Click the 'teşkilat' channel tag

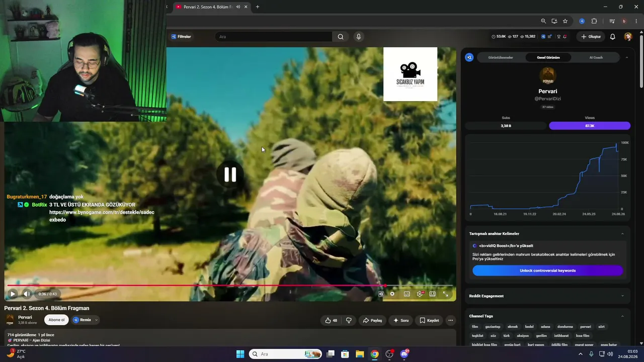point(477,336)
